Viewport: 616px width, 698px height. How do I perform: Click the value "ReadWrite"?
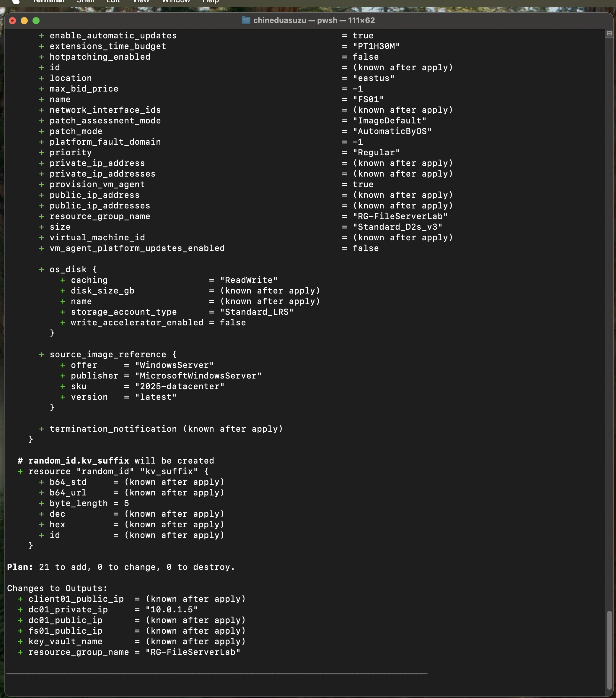(x=249, y=280)
